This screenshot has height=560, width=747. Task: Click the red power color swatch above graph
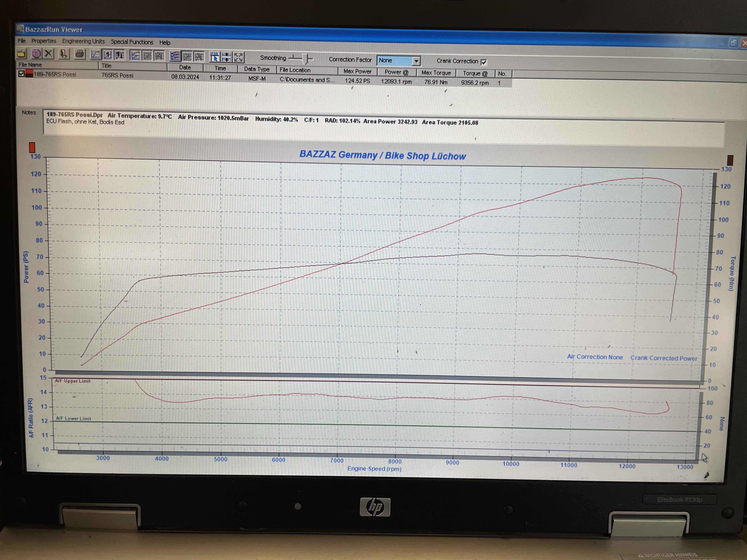32,147
